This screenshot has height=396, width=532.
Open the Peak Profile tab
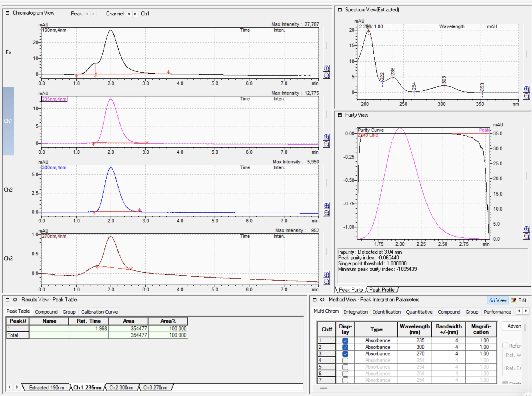coord(382,290)
